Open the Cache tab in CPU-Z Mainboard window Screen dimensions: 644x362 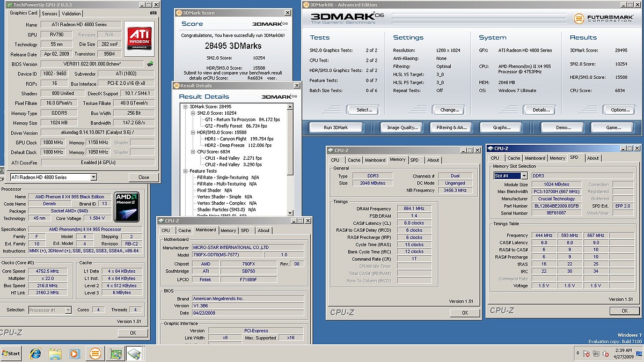pyautogui.click(x=185, y=231)
